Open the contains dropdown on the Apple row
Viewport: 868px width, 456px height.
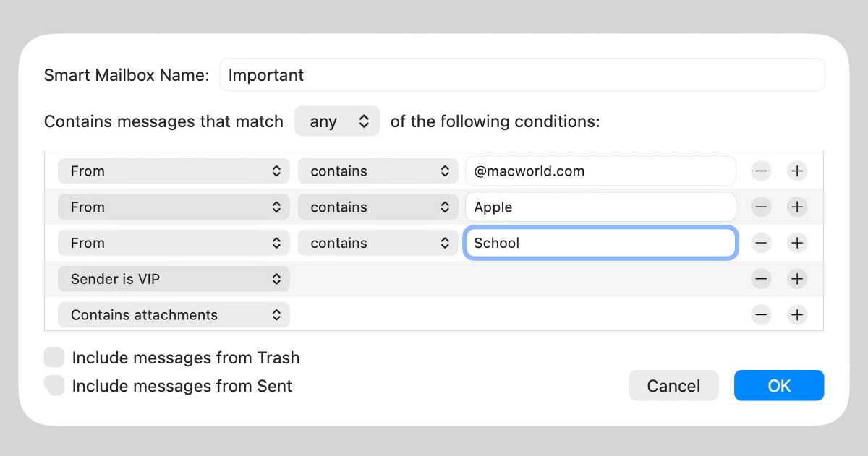point(378,207)
